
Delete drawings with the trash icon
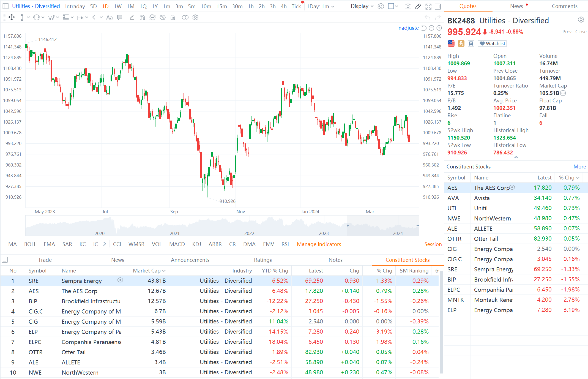tap(173, 18)
